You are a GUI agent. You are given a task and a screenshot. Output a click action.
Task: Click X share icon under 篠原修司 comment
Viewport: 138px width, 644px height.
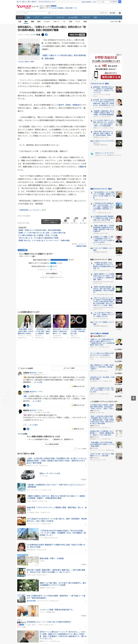pyautogui.click(x=25, y=429)
